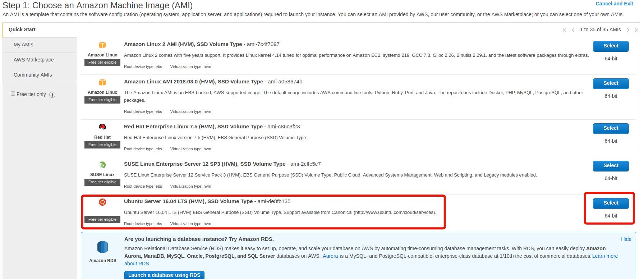Click the Learn more about RDS link
644x279 pixels.
pos(605,256)
